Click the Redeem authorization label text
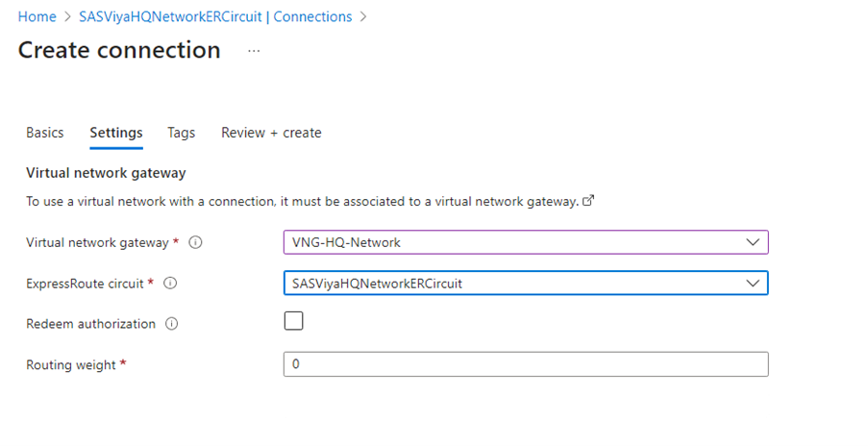Viewport: 868px width, 446px height. click(x=90, y=324)
